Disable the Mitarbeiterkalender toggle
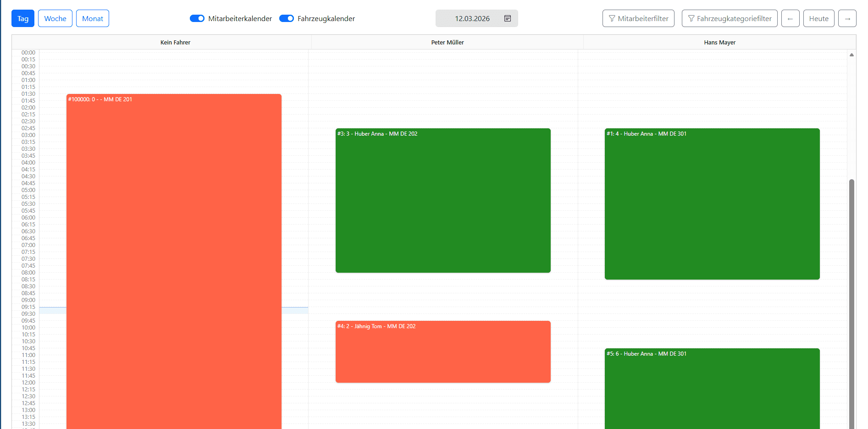 197,18
